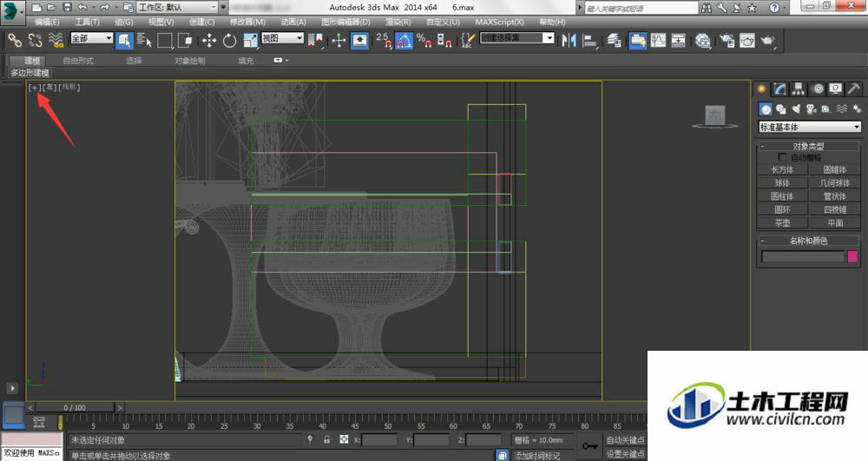Select the Select and Link chain tool
Screen dimensions: 868x461
coord(15,41)
